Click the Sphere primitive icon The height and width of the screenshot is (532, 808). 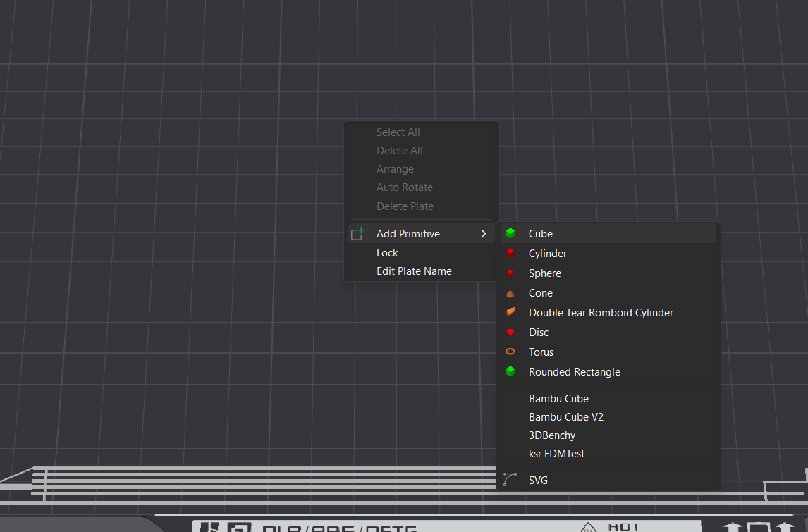510,273
